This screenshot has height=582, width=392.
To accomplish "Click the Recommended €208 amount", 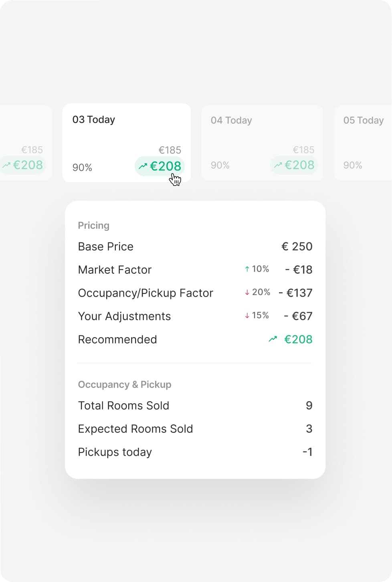I will (x=298, y=339).
